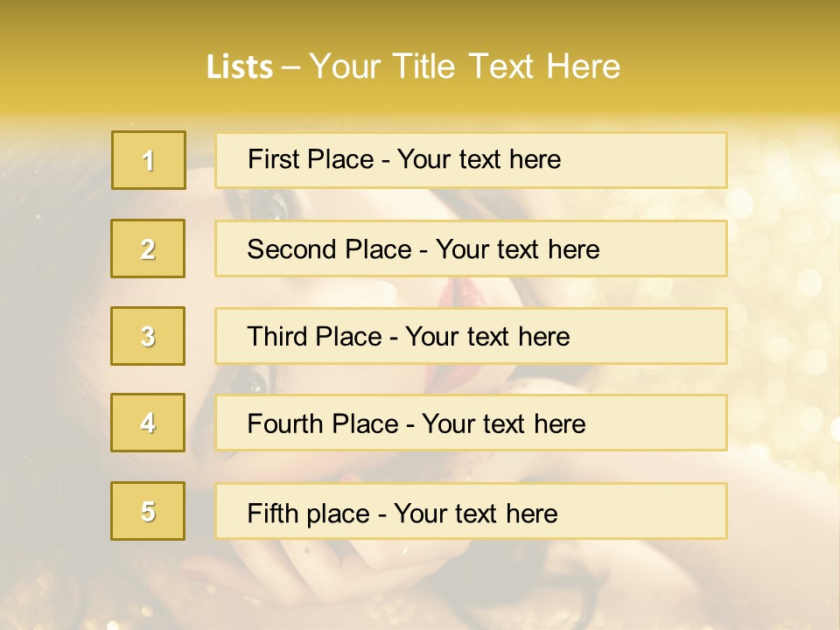Select the number 4 box

coord(148,423)
